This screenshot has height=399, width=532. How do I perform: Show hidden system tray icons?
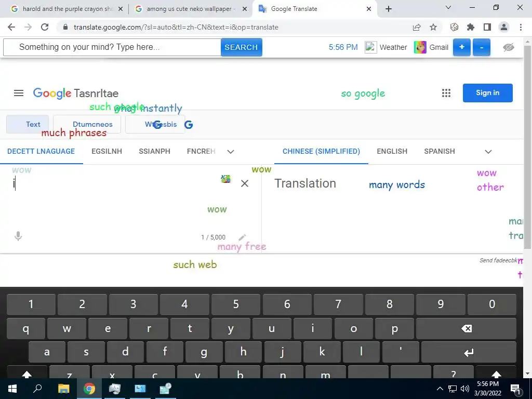[440, 389]
